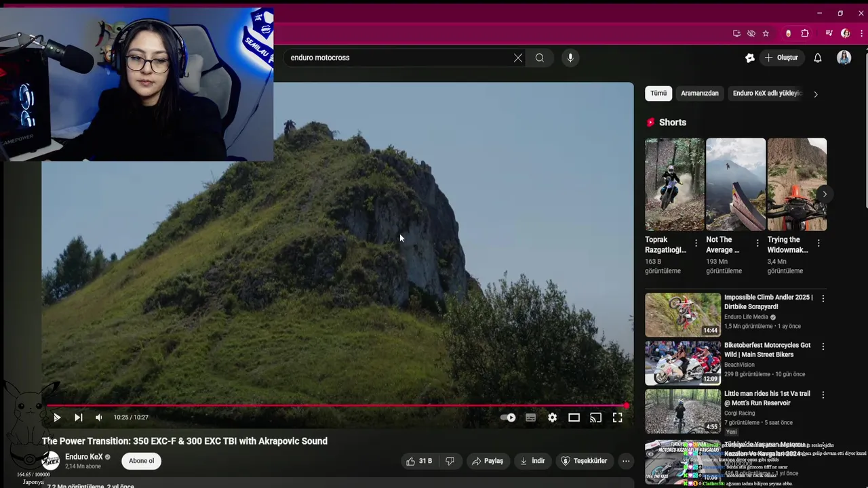Open the capsule-shaped extension icon
The height and width of the screenshot is (488, 868).
[x=788, y=33]
